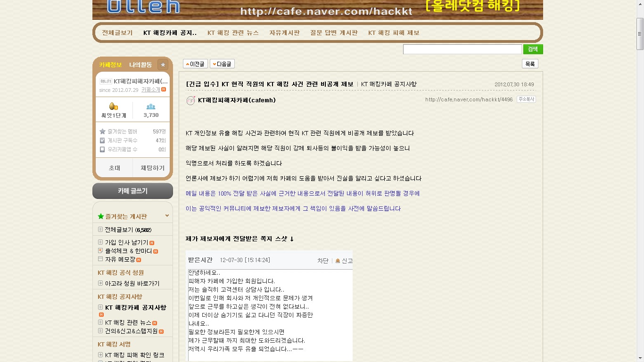Open 자유게시판 from the top menu

[284, 33]
